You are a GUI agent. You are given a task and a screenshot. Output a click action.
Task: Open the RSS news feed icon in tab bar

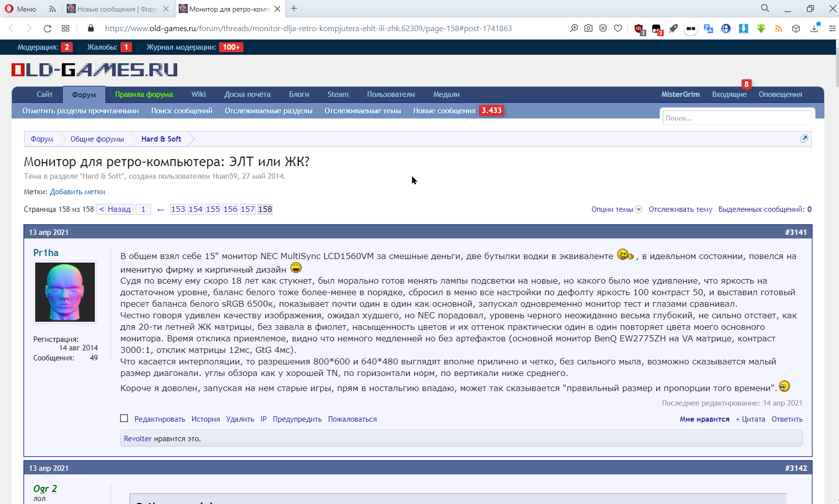(52, 9)
